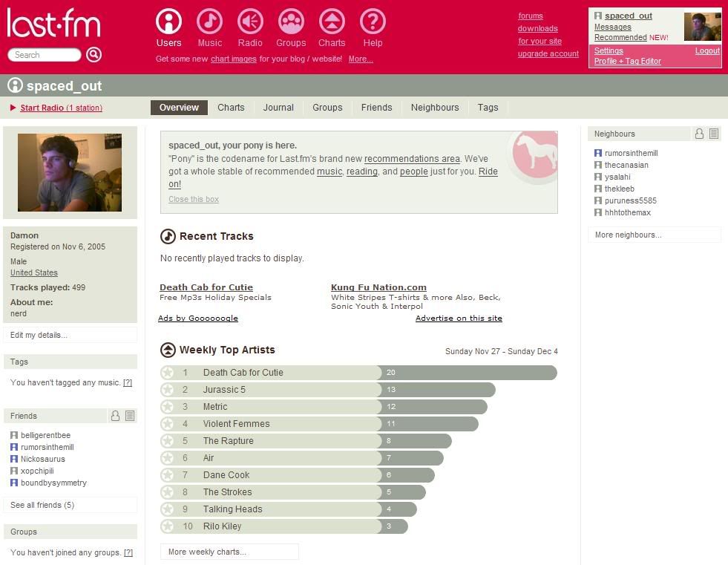
Task: Click the Search input field
Action: [x=44, y=55]
